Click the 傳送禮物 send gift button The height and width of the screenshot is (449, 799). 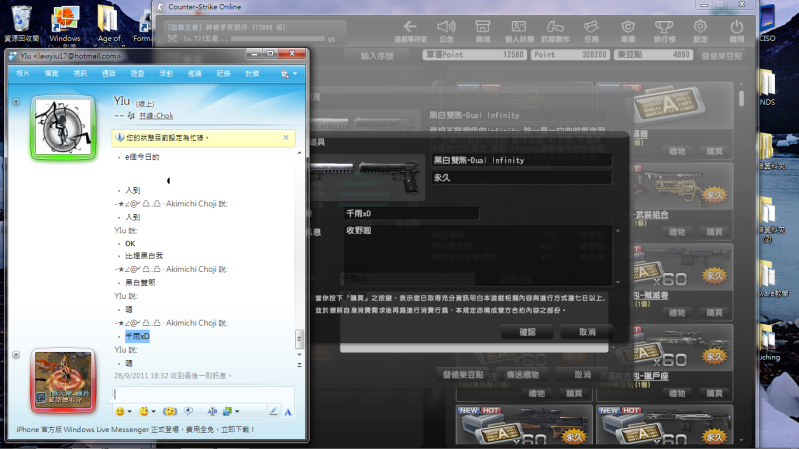tap(523, 375)
